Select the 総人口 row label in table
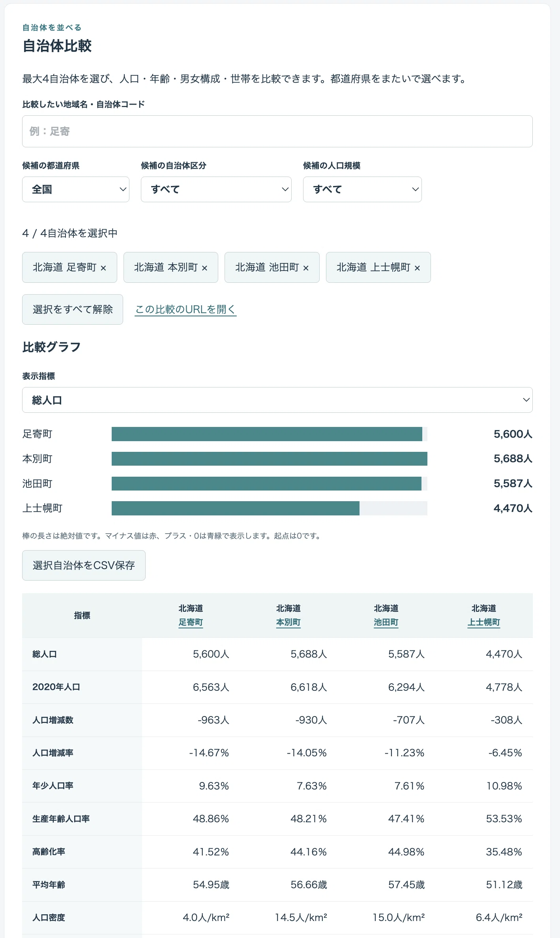 click(45, 654)
